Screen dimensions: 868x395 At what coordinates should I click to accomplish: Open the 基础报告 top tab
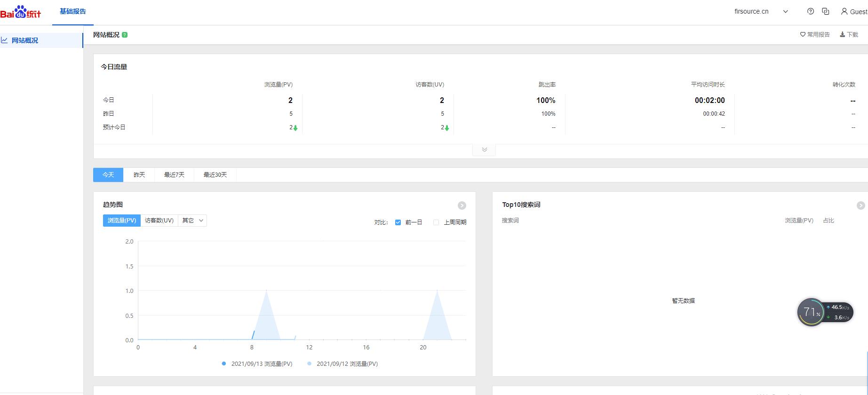tap(73, 11)
